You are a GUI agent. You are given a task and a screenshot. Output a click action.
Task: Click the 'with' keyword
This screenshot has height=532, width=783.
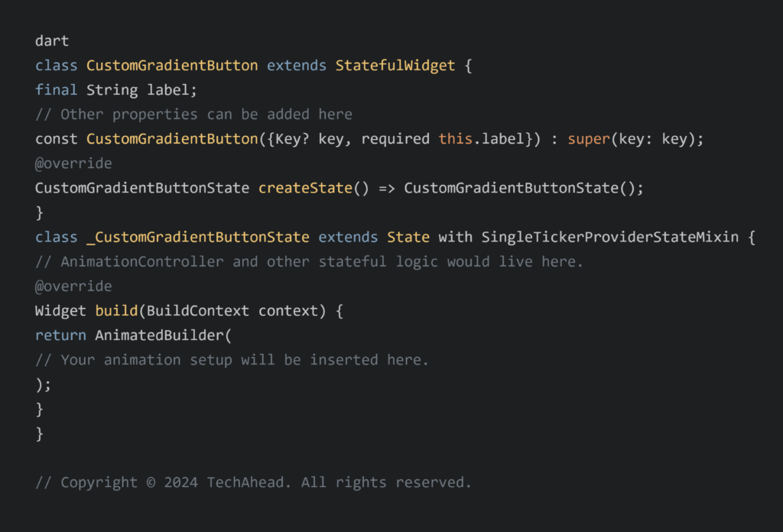click(455, 237)
